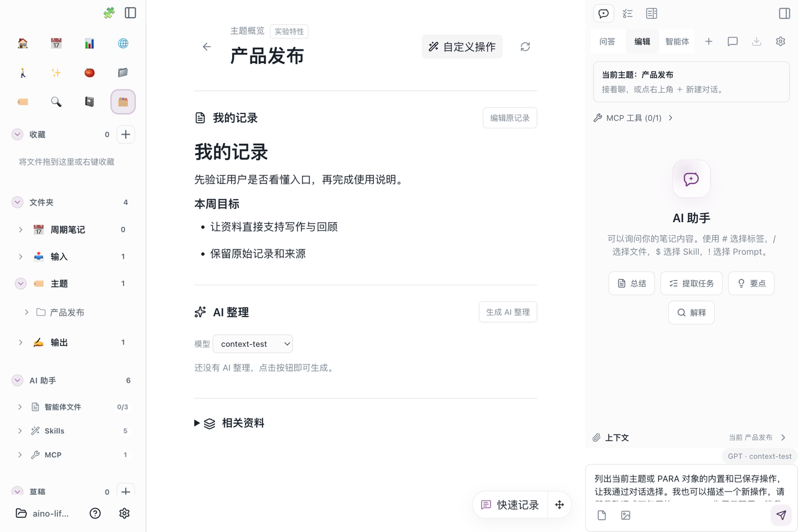The height and width of the screenshot is (532, 798).
Task: Click the 提取任务 quick action button
Action: click(x=692, y=284)
